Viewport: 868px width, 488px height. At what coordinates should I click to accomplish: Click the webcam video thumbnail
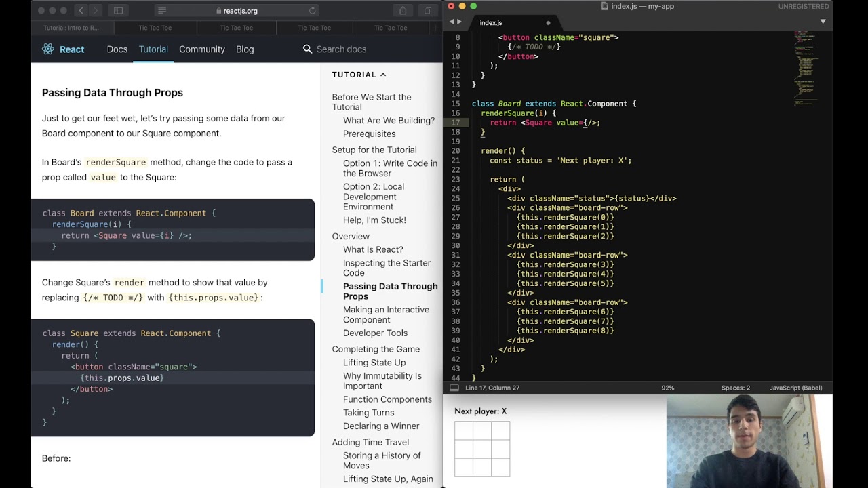749,441
